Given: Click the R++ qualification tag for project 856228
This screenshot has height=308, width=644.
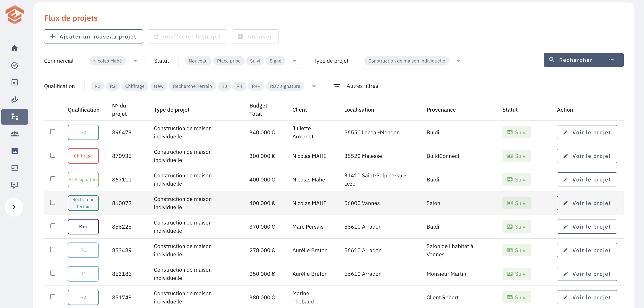Looking at the screenshot, I should (x=83, y=227).
